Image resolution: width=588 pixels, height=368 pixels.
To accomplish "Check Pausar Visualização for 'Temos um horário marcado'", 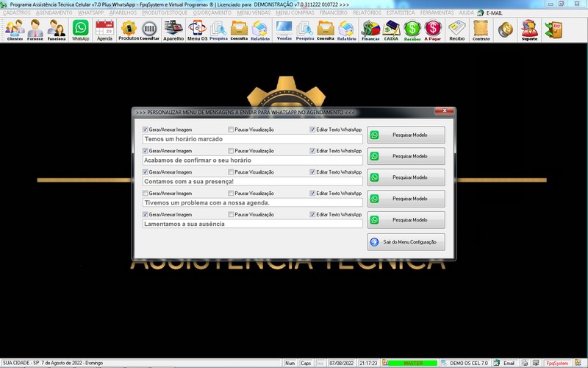I will tap(231, 130).
